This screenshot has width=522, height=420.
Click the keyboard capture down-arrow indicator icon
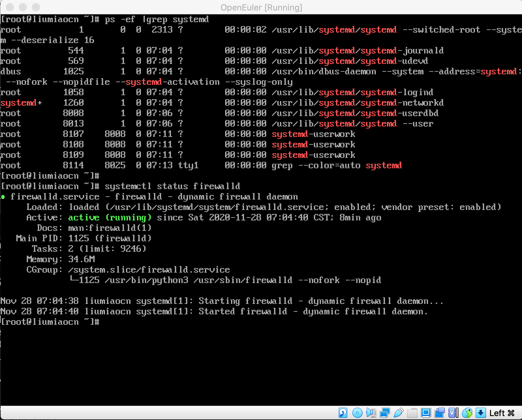click(481, 413)
